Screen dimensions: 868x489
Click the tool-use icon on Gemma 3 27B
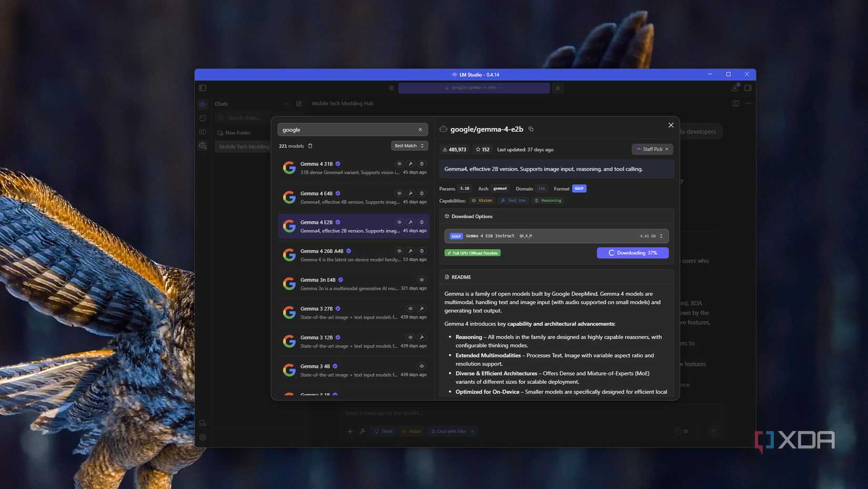tap(421, 308)
